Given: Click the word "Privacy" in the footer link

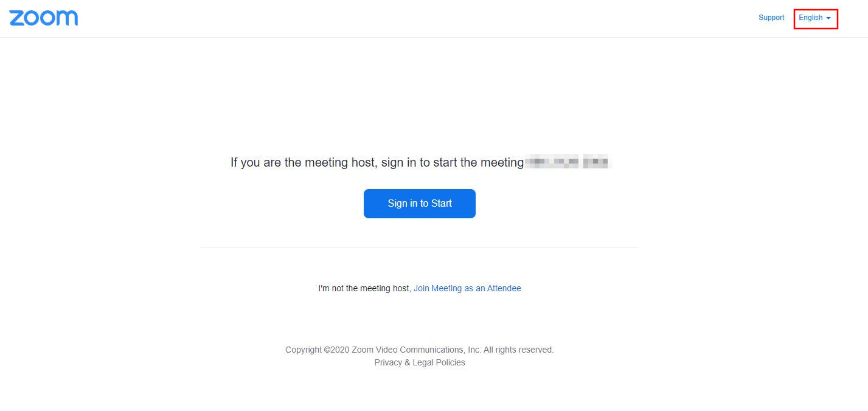Looking at the screenshot, I should pyautogui.click(x=388, y=362).
